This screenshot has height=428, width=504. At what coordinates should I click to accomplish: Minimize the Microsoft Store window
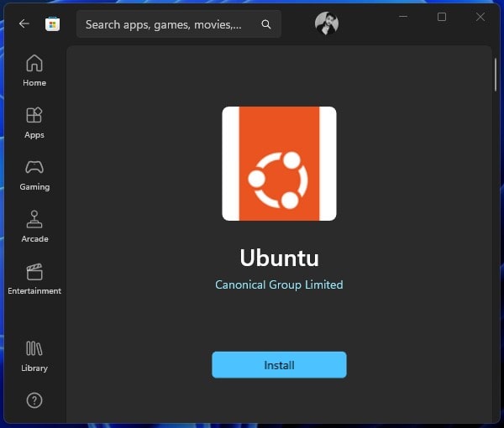403,17
